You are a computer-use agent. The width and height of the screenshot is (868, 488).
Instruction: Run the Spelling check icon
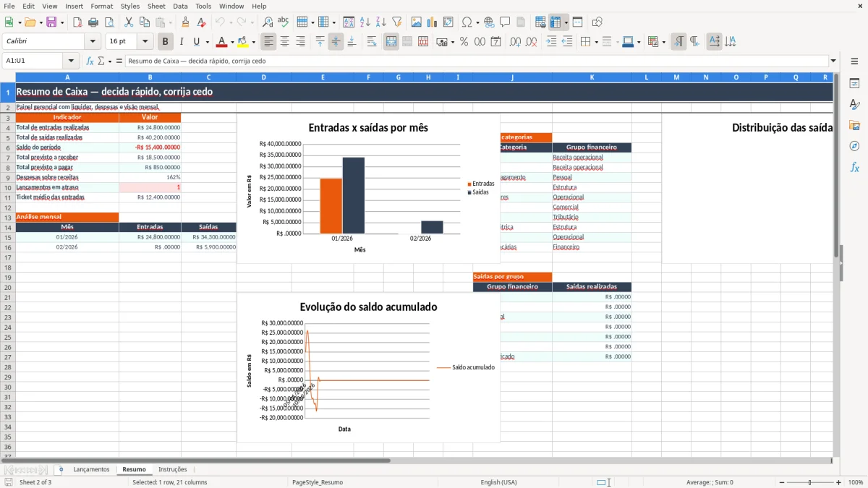[x=284, y=22]
